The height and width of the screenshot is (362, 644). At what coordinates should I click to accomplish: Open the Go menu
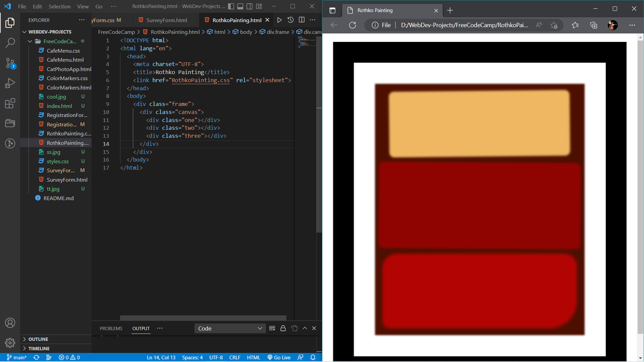[x=99, y=6]
